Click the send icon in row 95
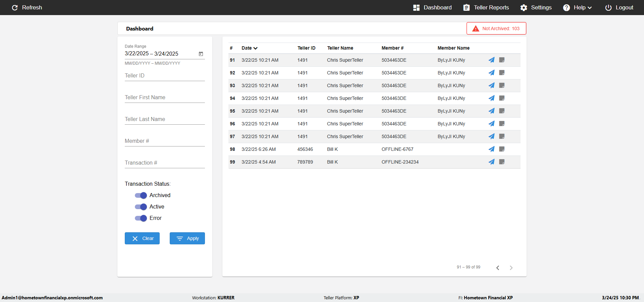The height and width of the screenshot is (302, 644). pyautogui.click(x=491, y=111)
